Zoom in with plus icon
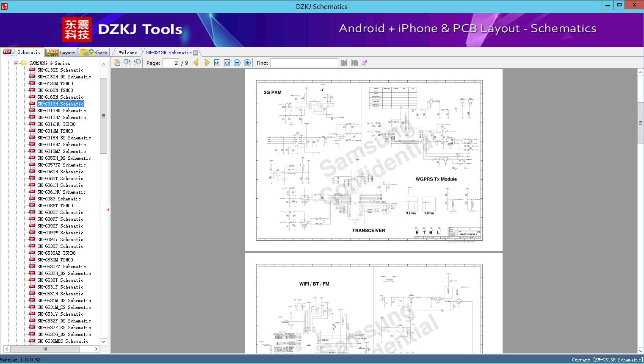This screenshot has height=364, width=644. (247, 63)
